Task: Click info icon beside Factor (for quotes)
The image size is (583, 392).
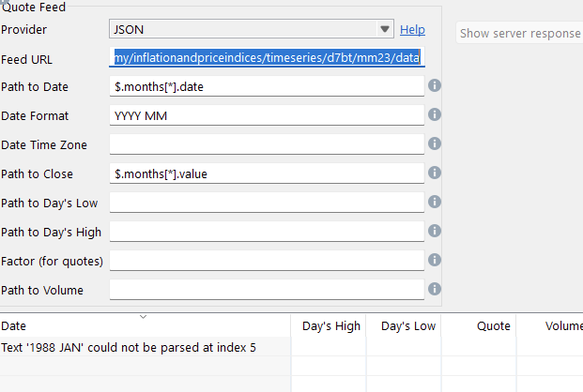Action: click(435, 260)
